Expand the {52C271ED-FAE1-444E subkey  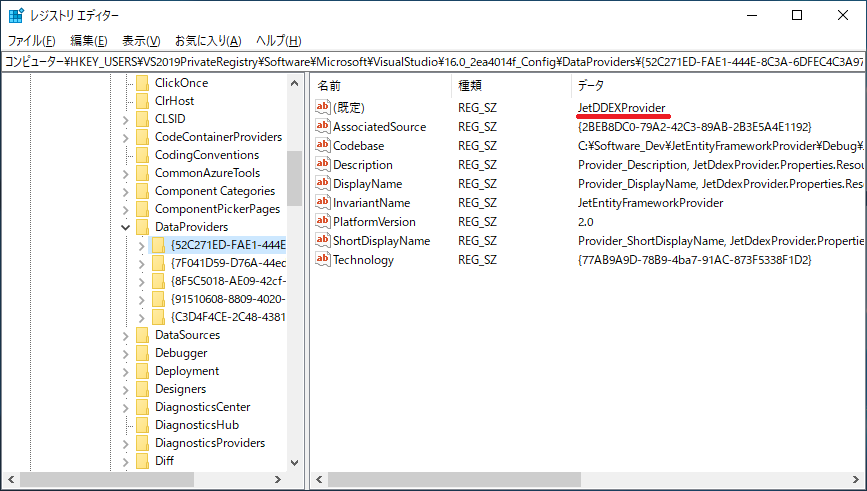click(142, 246)
